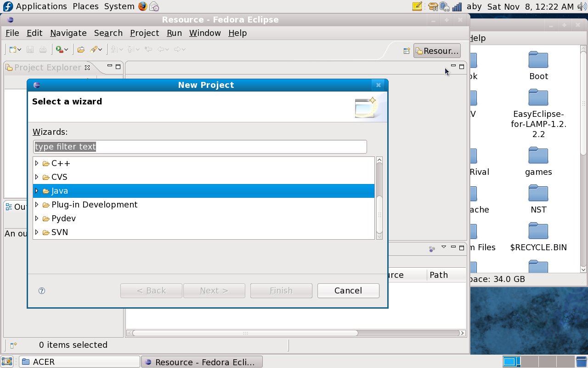Open the New wizard toolbar icon

point(13,50)
